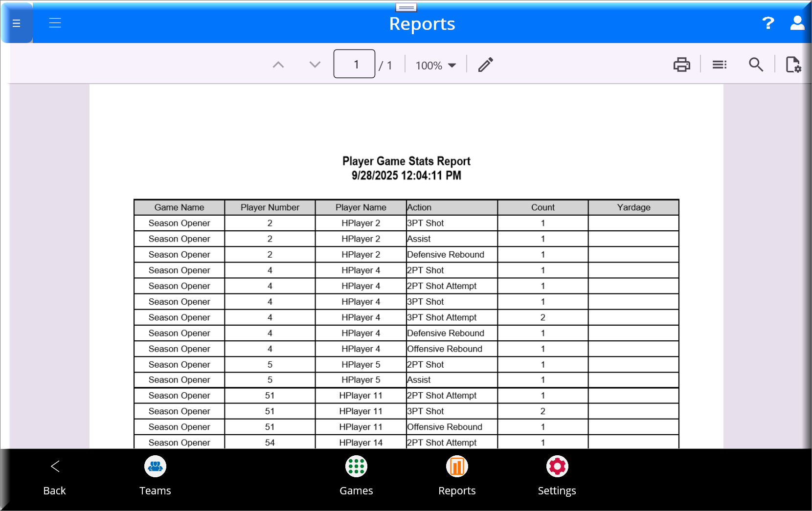Image resolution: width=812 pixels, height=511 pixels.
Task: Click the light hamburger menu icon
Action: 55,23
